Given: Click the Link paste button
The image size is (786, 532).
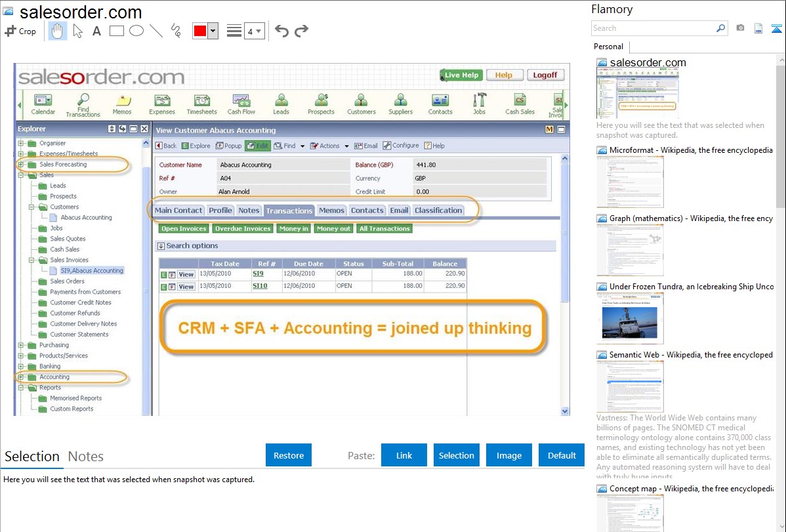Looking at the screenshot, I should [x=404, y=455].
